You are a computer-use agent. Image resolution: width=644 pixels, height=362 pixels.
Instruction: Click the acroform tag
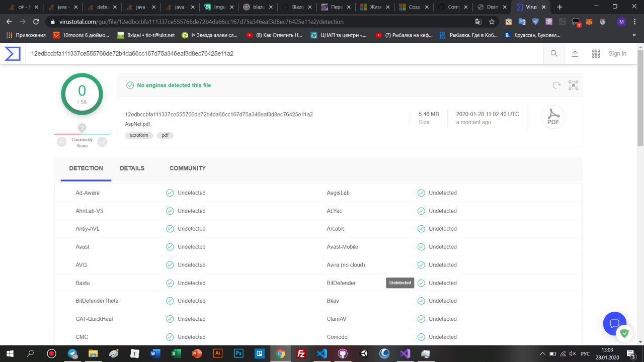[139, 135]
